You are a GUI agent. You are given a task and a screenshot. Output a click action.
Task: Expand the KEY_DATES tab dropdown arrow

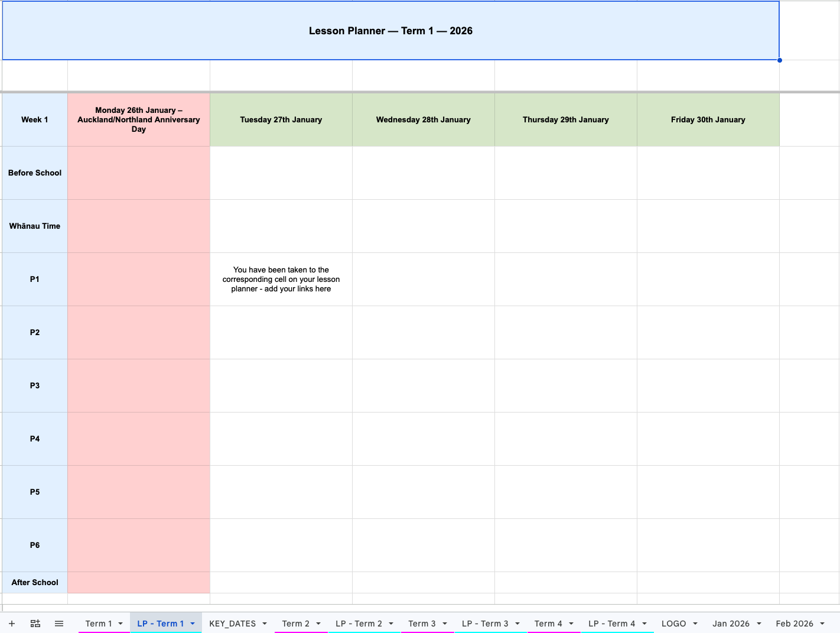click(265, 624)
